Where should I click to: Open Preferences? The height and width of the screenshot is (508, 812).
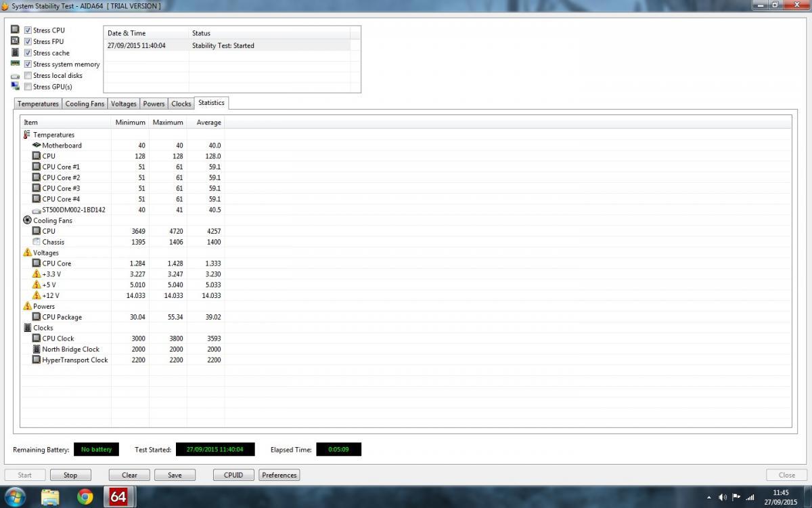pyautogui.click(x=279, y=475)
